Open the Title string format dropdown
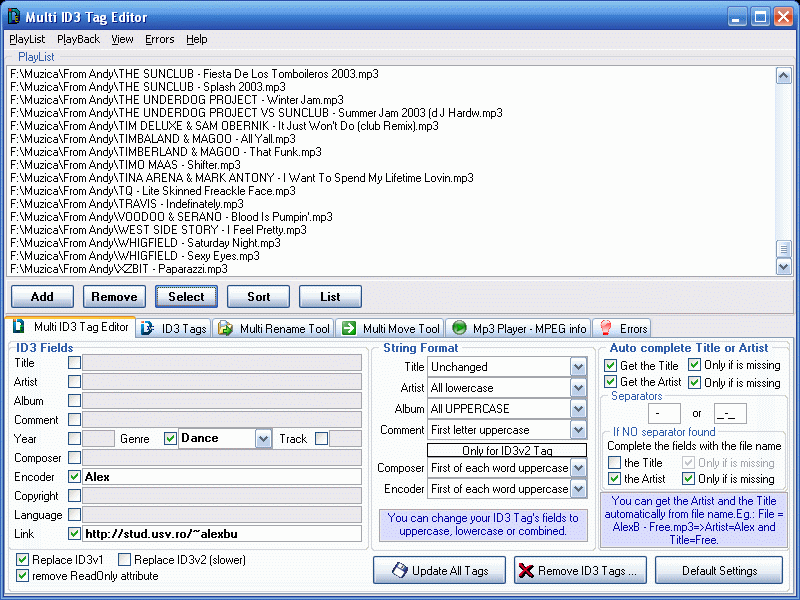800x600 pixels. 578,367
